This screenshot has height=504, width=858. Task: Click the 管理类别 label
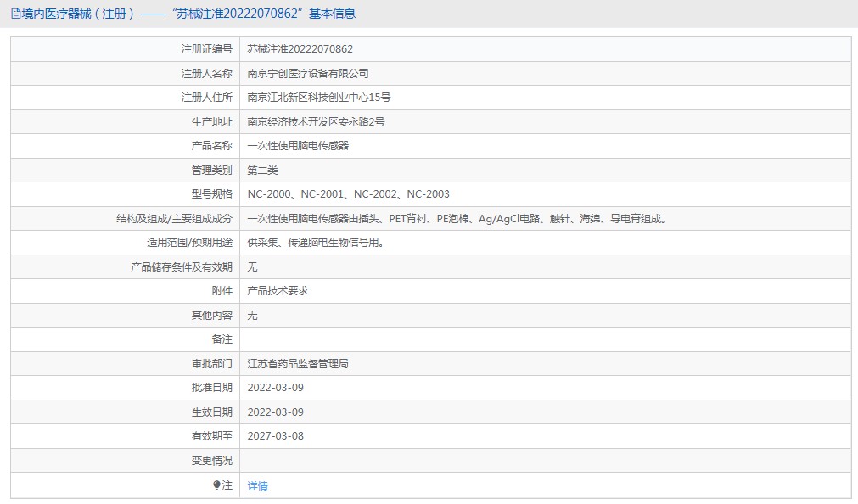coord(212,171)
